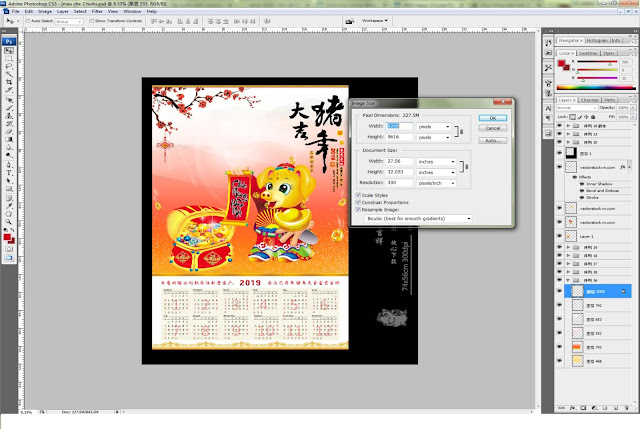Open the document Width inches dropdown
Image resolution: width=640 pixels, height=429 pixels.
coord(436,162)
